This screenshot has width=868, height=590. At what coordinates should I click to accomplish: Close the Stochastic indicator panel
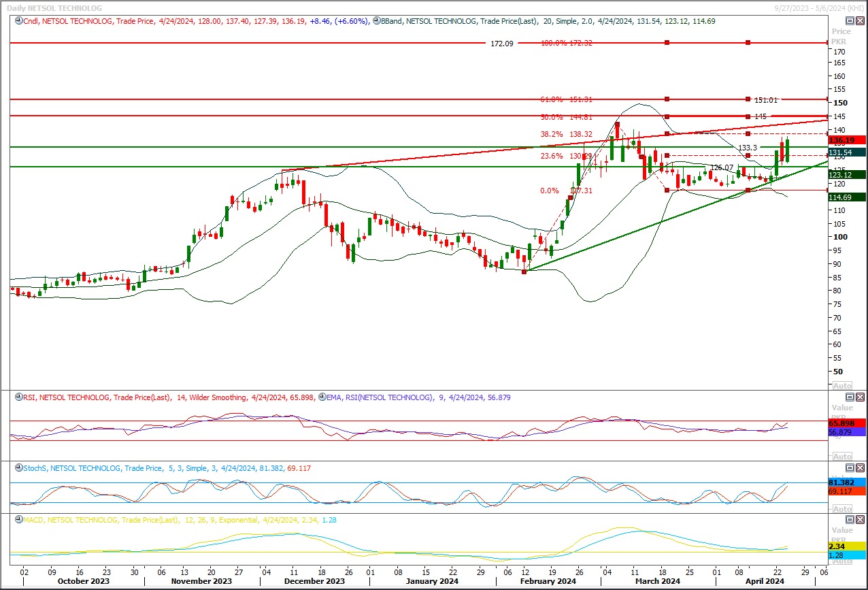[x=860, y=468]
